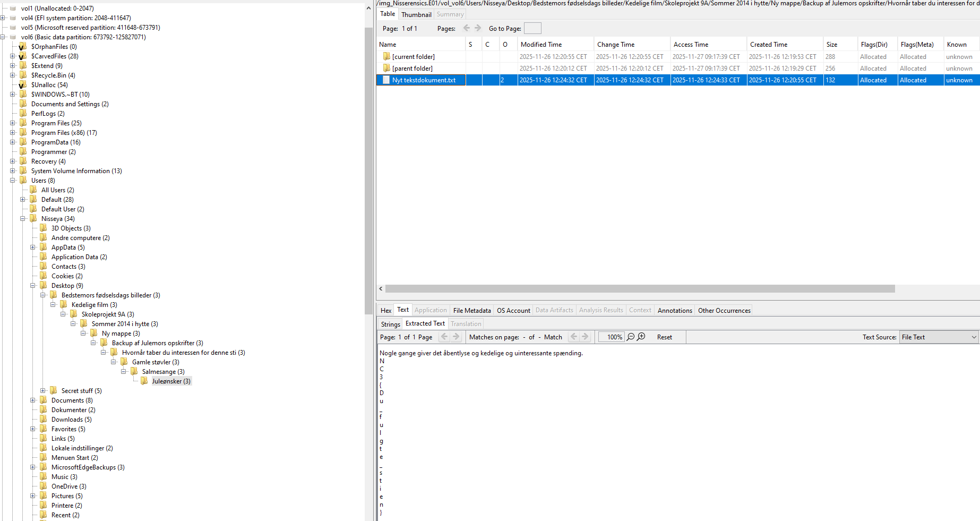Expand the vol4 EFI system partition
980x521 pixels.
(3, 18)
